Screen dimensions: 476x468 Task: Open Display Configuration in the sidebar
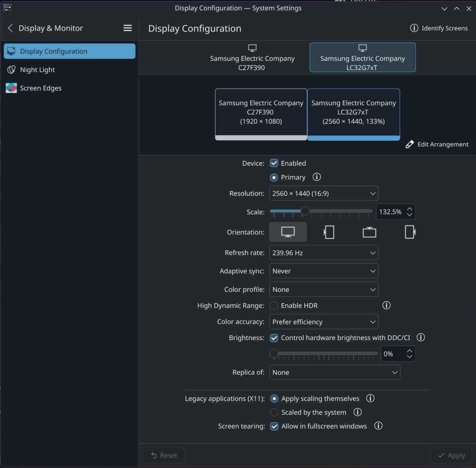pyautogui.click(x=70, y=51)
